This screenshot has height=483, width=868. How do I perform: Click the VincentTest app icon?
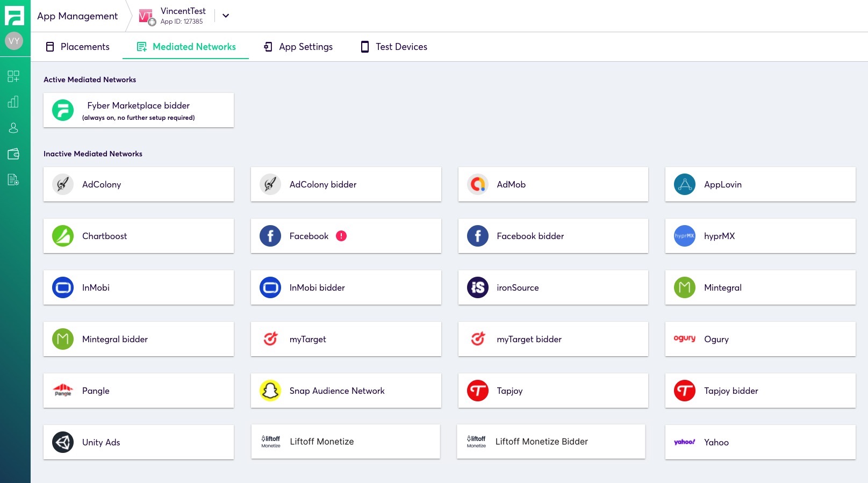tap(146, 17)
